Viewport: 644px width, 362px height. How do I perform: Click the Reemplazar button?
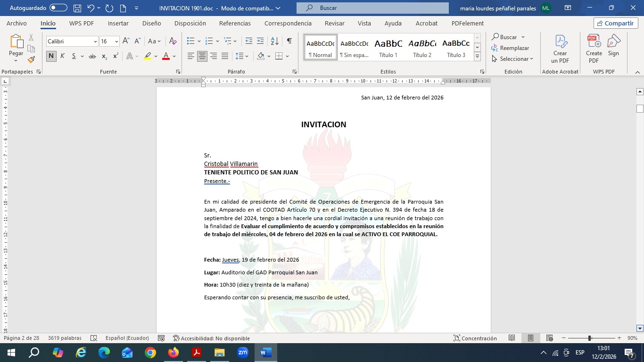510,48
